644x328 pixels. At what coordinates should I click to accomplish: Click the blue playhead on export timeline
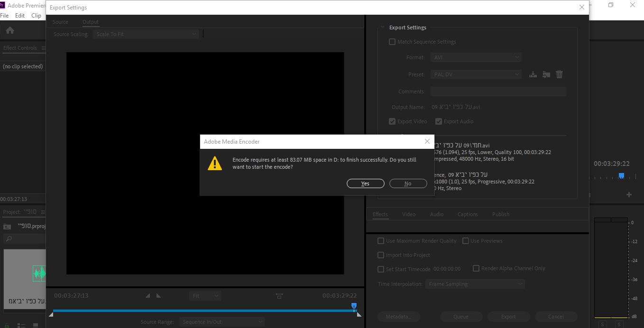pos(354,307)
